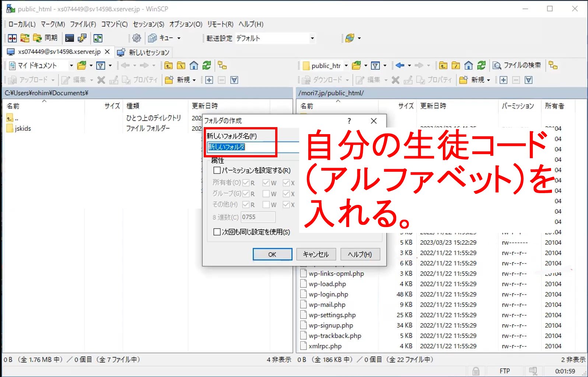This screenshot has height=377, width=588.
Task: Refresh the local panel
Action: 207,66
